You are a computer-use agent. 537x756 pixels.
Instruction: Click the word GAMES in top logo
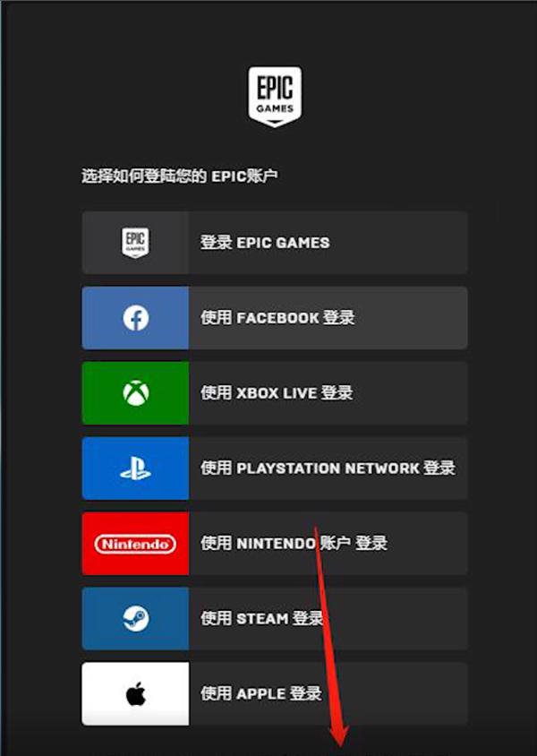(x=275, y=108)
